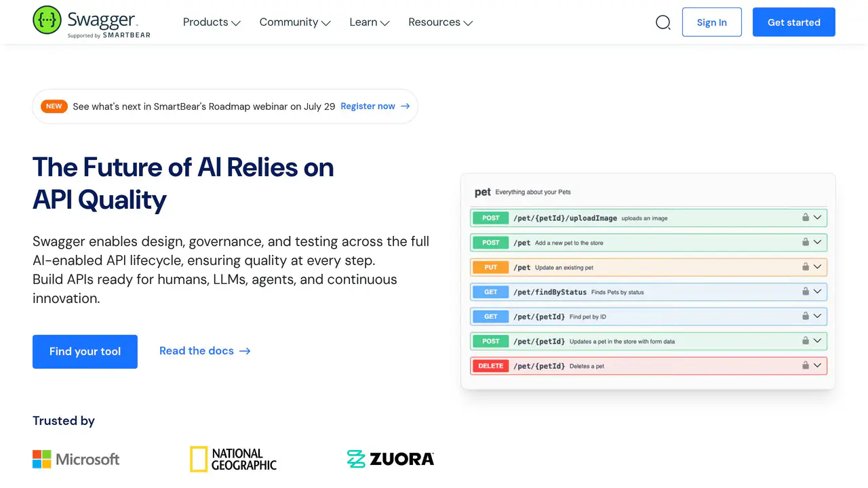The height and width of the screenshot is (488, 868).
Task: Expand the PUT /pet endpoint chevron
Action: 818,267
